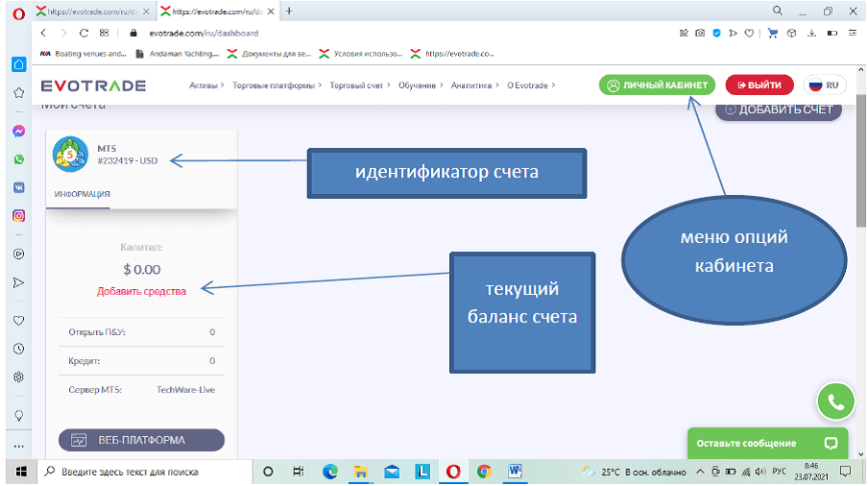Click the MT5 account logo
868x486 pixels.
(x=72, y=156)
